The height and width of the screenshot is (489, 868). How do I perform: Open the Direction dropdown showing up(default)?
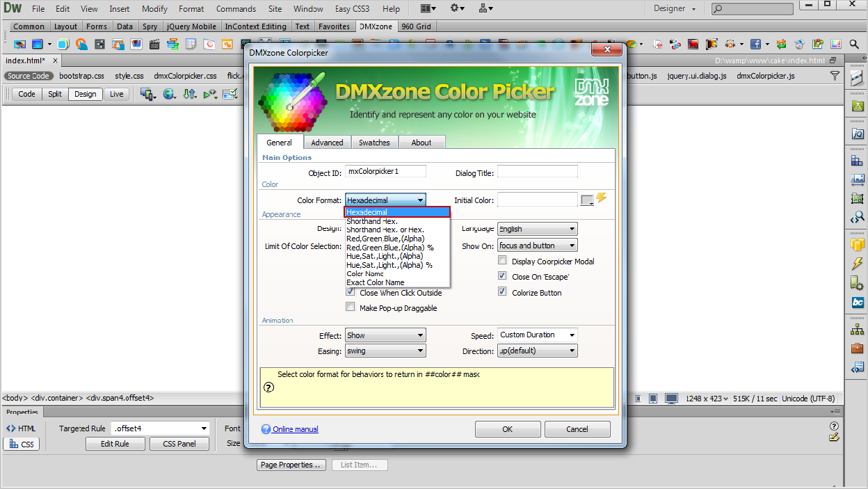tap(537, 351)
